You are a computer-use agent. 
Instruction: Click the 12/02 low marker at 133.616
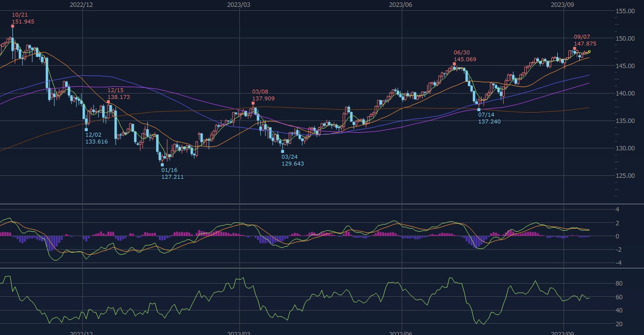coord(86,129)
